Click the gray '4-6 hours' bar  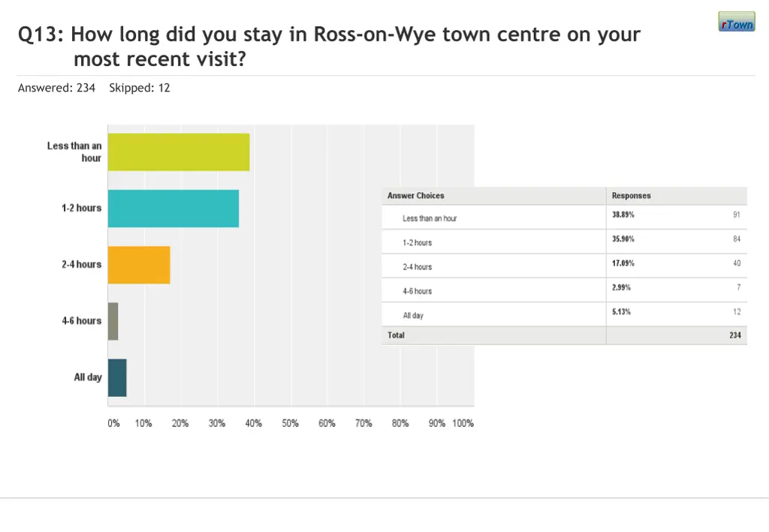pyautogui.click(x=113, y=321)
